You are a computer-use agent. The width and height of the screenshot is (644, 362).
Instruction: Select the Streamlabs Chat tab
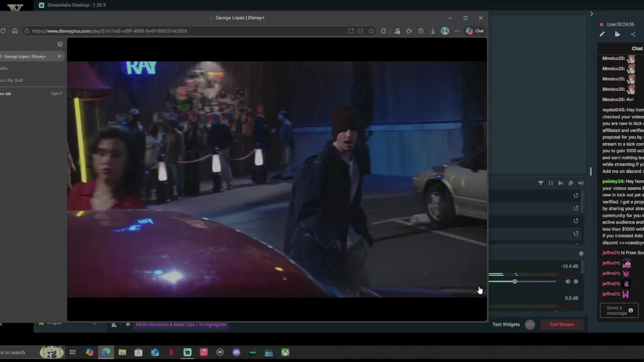(x=637, y=48)
